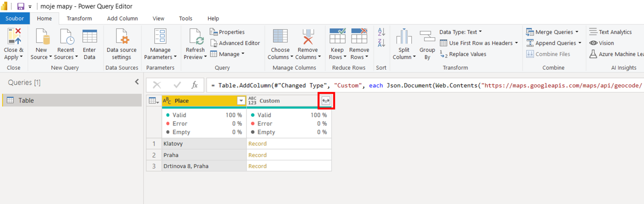
Task: Select the Praha cell
Action: [x=204, y=155]
